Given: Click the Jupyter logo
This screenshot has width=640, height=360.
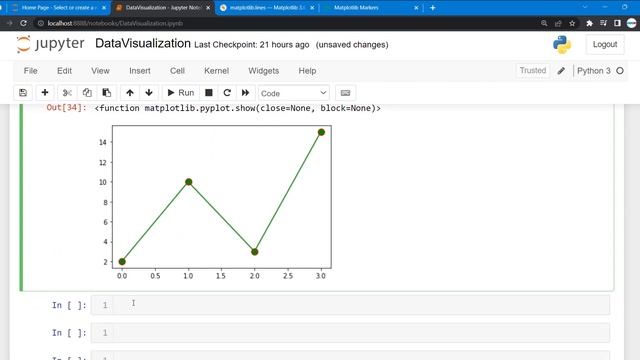Looking at the screenshot, I should [x=50, y=44].
